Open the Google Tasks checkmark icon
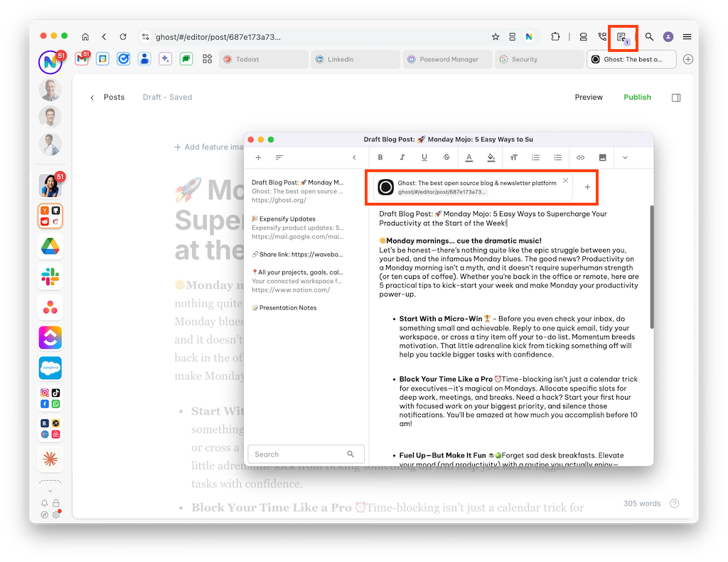 point(124,59)
